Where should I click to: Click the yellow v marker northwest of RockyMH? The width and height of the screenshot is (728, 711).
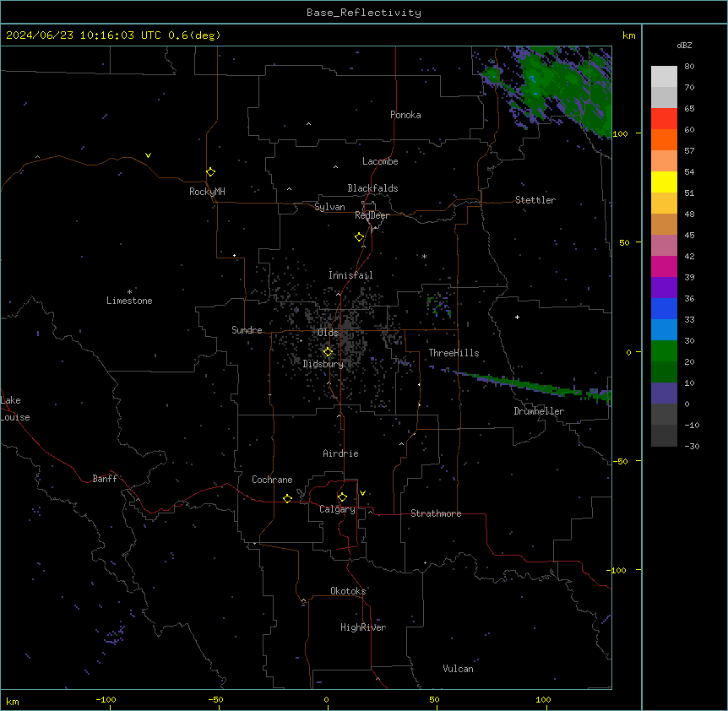(148, 155)
